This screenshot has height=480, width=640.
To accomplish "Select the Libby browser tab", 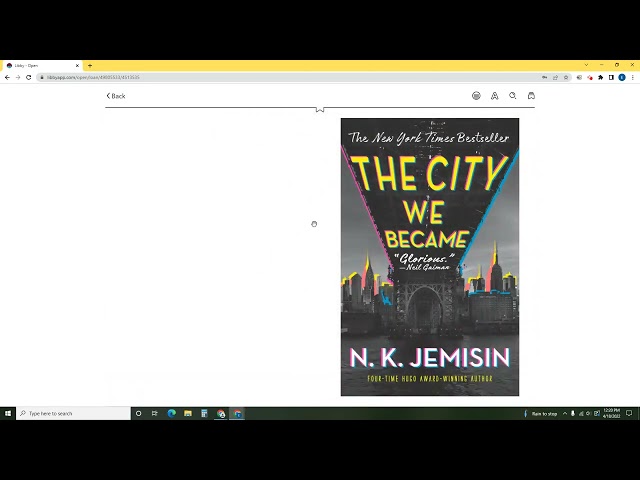I will point(42,65).
